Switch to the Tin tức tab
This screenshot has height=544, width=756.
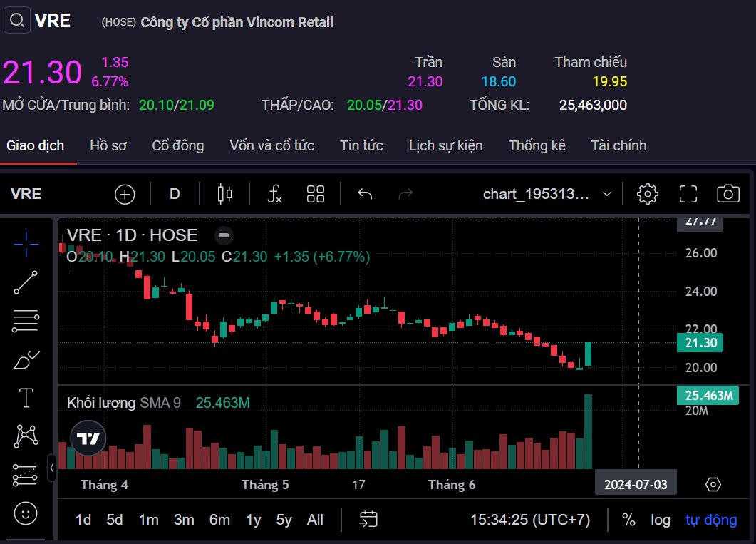point(361,145)
